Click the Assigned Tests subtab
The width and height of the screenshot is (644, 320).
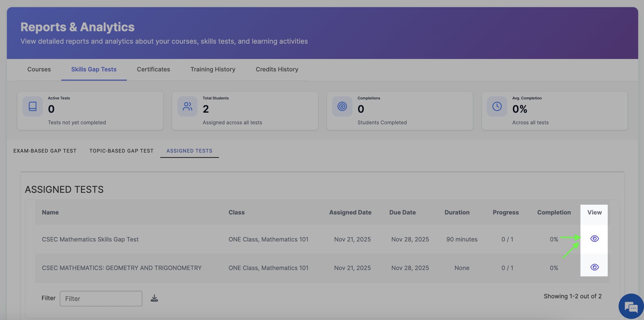189,151
